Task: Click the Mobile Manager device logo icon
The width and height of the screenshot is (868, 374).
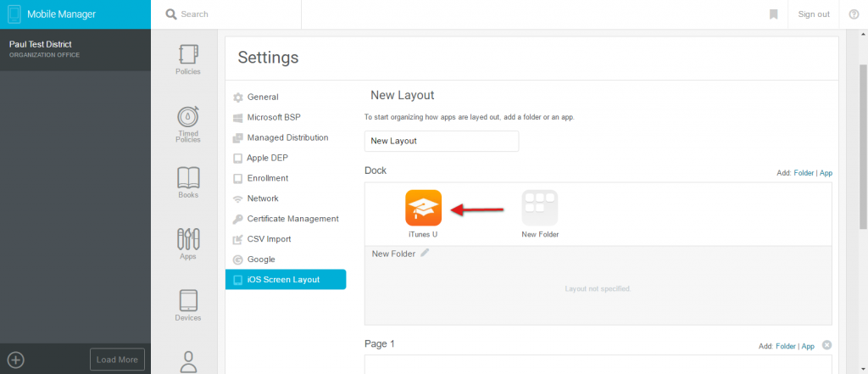Action: tap(14, 14)
